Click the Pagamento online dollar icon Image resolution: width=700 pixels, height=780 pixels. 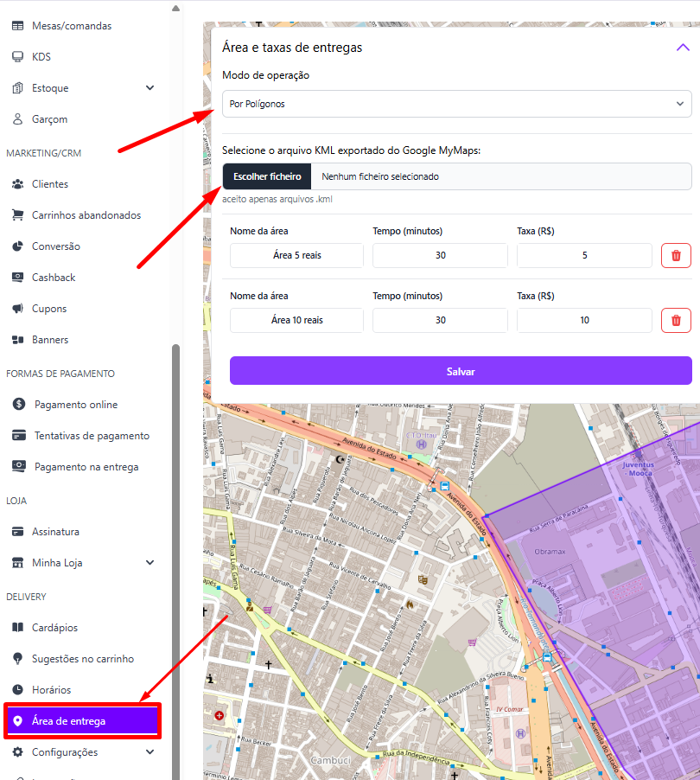tap(19, 405)
